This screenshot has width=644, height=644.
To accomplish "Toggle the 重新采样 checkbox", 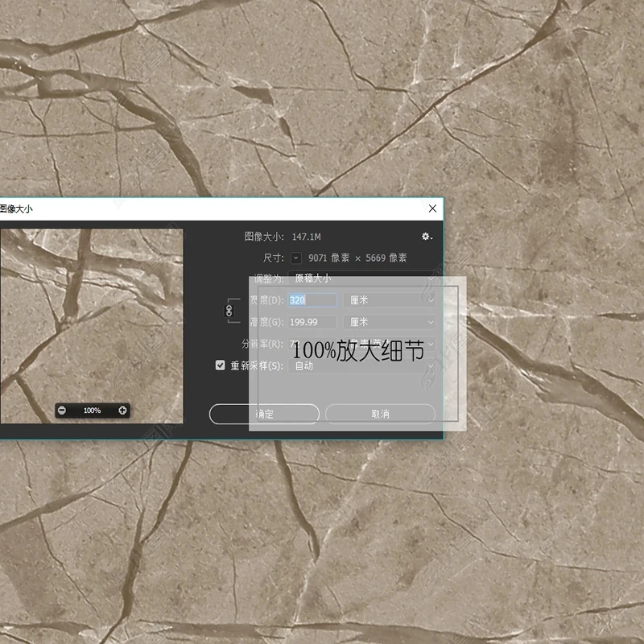I will point(220,365).
